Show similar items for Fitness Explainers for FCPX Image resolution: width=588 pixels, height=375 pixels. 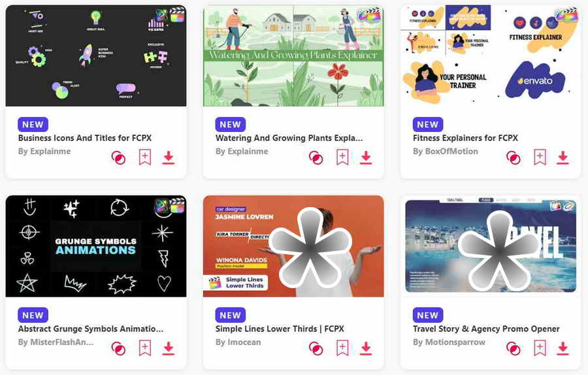[x=514, y=157]
